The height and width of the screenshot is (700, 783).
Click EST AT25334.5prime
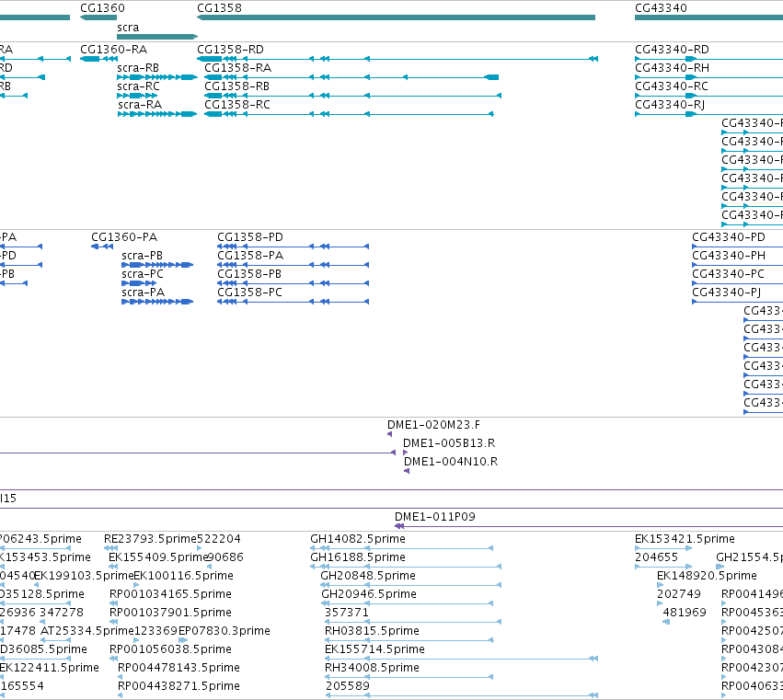tap(86, 631)
